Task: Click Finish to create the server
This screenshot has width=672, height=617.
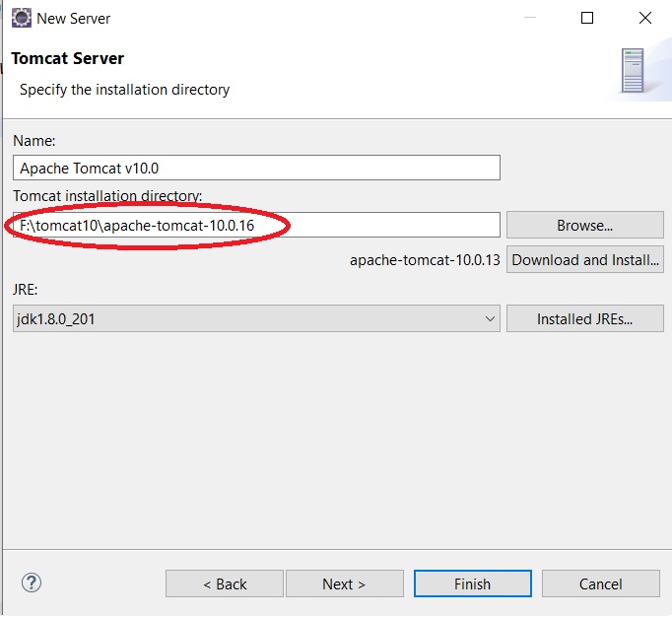Action: tap(473, 583)
